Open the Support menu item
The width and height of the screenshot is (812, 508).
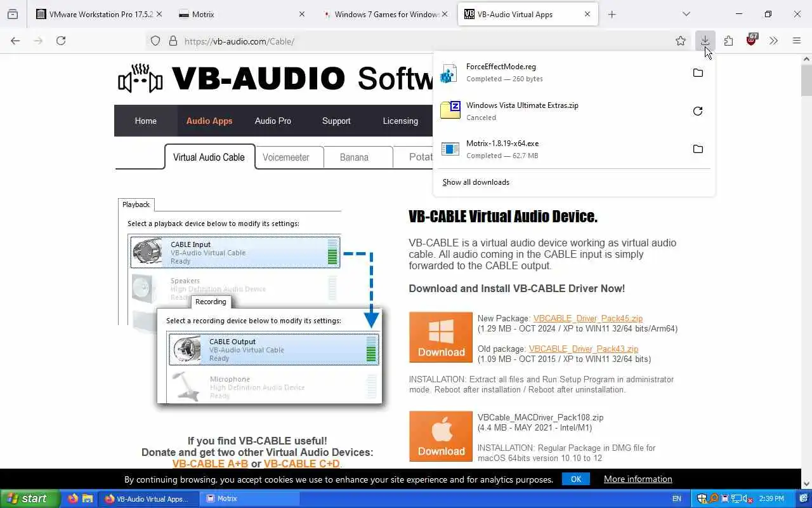[x=336, y=121]
